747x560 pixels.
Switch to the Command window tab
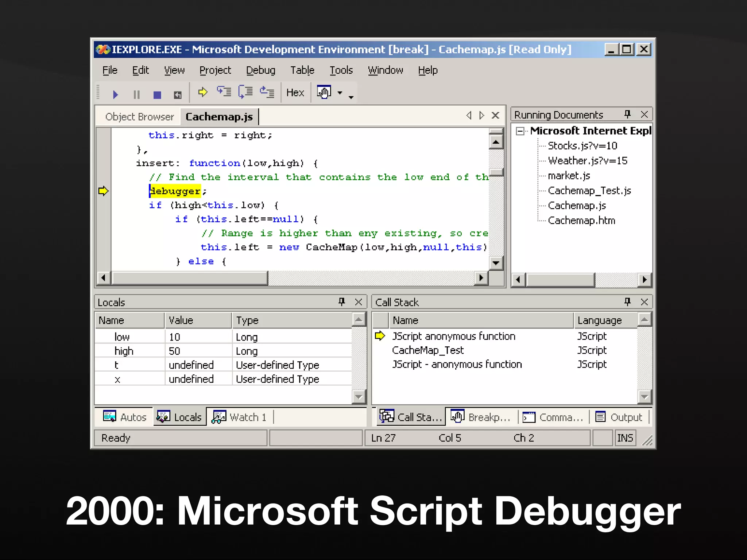pos(553,417)
